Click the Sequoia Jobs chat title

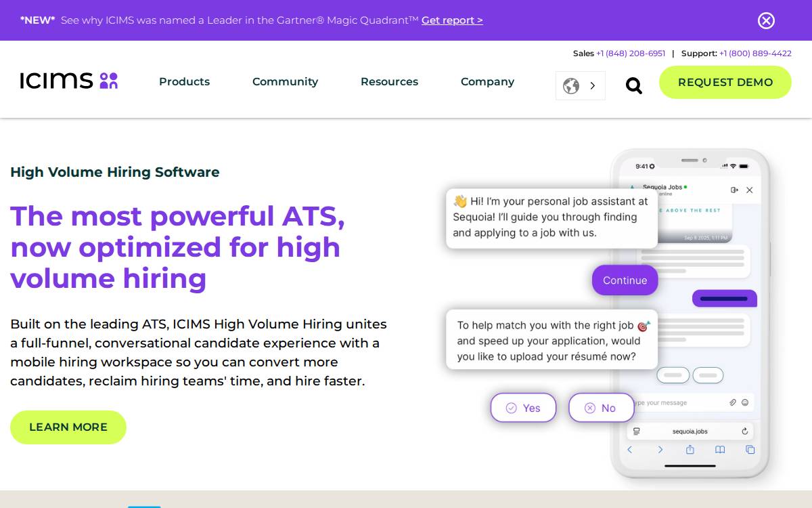point(662,187)
